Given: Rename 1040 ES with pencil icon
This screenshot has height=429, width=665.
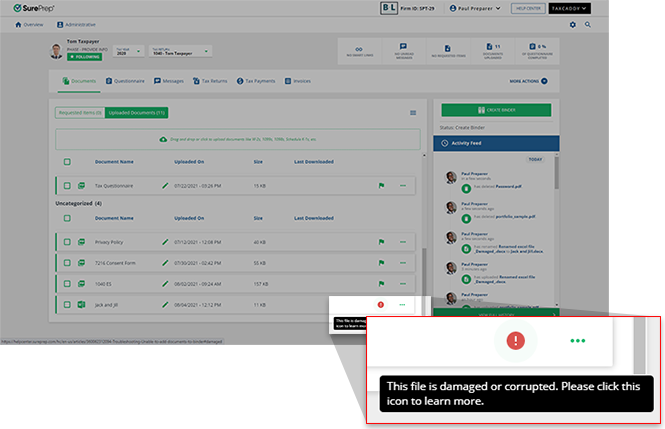Looking at the screenshot, I should click(x=165, y=284).
